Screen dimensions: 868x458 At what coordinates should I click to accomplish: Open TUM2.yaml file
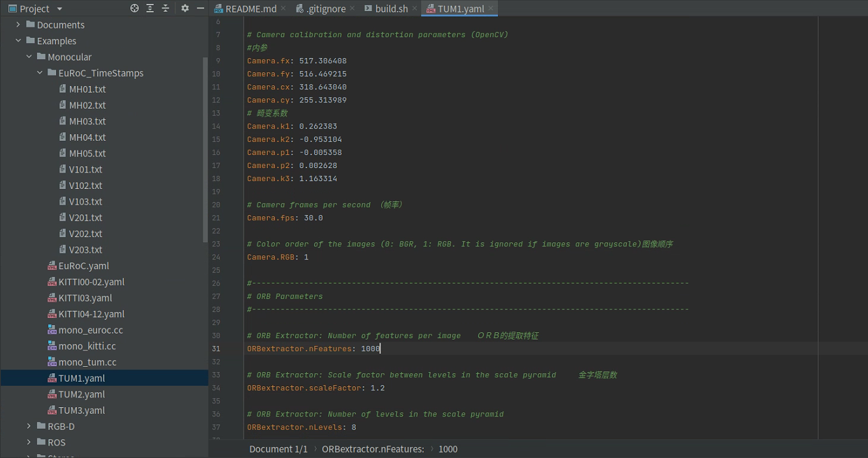tap(81, 394)
